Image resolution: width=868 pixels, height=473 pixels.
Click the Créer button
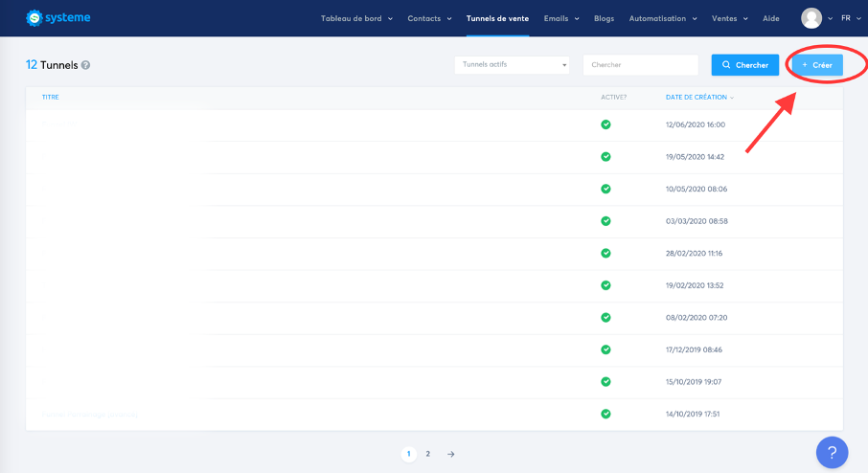click(x=817, y=65)
